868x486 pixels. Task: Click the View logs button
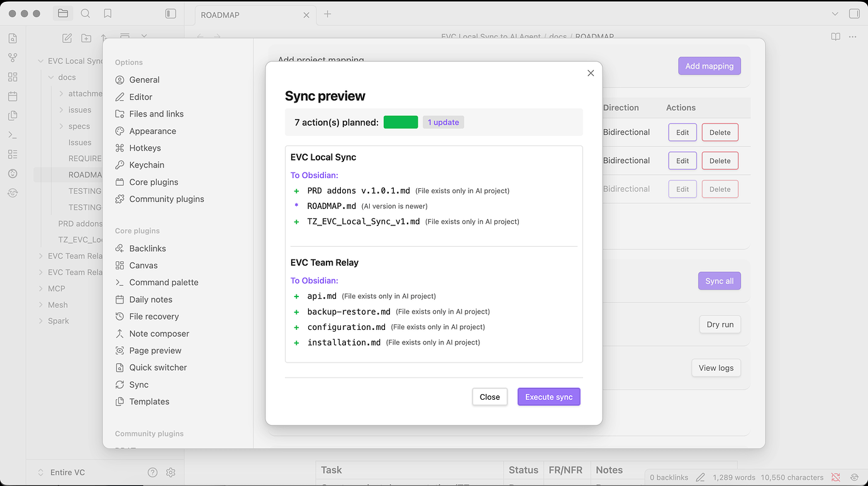716,368
